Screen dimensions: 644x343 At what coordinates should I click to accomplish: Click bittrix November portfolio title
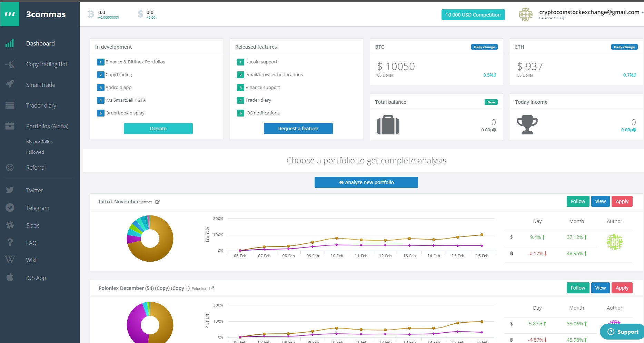(x=119, y=202)
